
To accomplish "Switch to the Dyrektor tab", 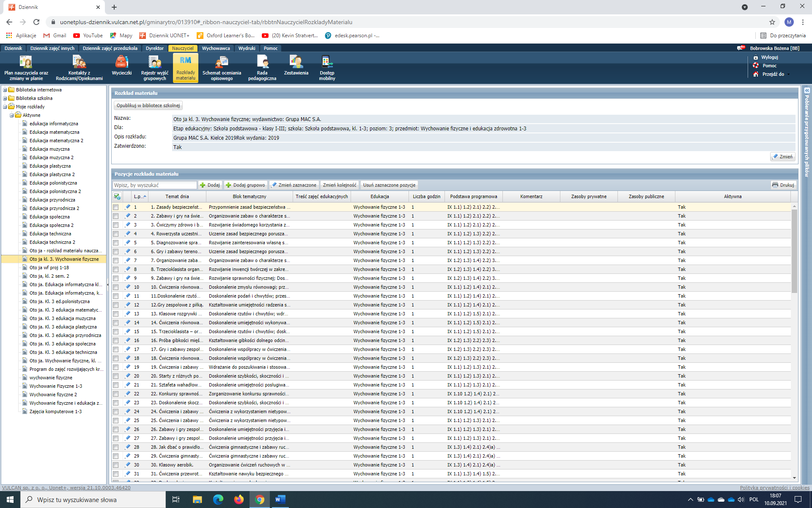I will tap(154, 48).
